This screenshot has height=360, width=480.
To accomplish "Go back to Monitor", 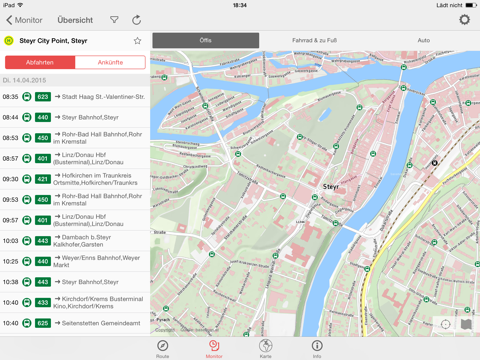I will pyautogui.click(x=24, y=20).
